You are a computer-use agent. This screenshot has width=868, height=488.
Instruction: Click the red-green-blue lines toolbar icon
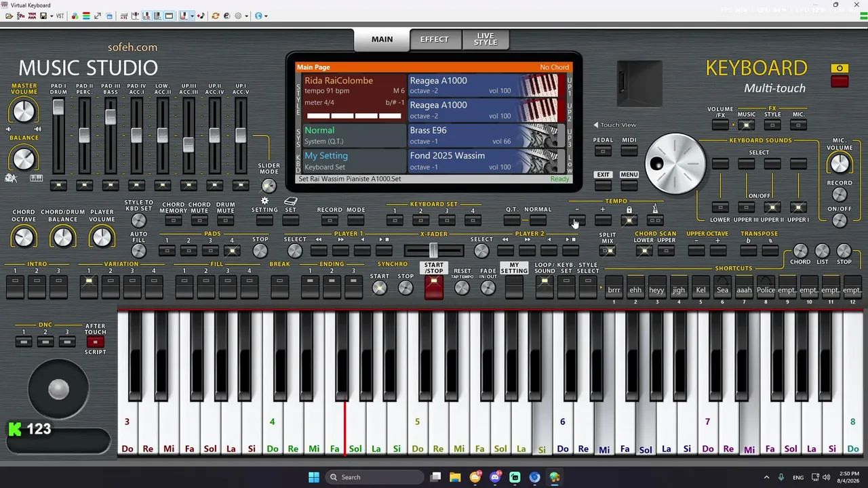coord(86,16)
